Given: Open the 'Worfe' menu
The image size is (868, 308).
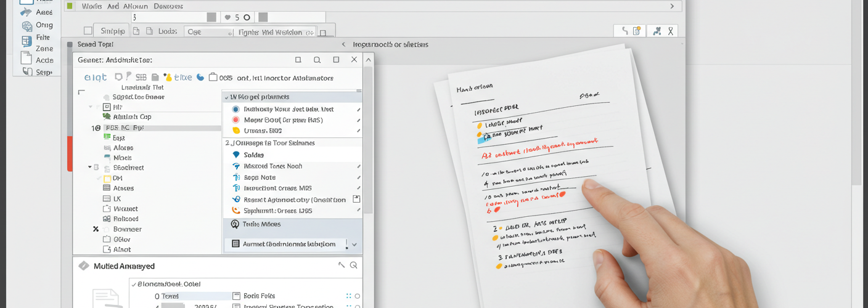Looking at the screenshot, I should (92, 6).
